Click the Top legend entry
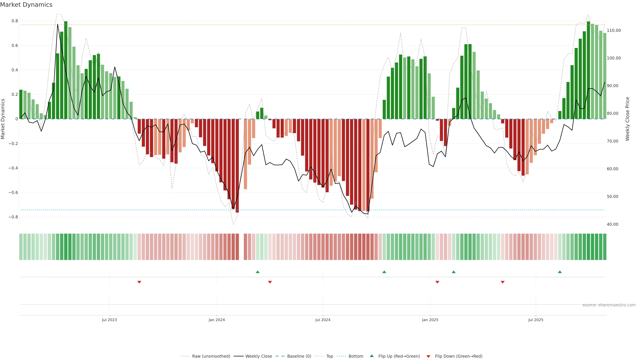The image size is (644, 362). pos(330,356)
